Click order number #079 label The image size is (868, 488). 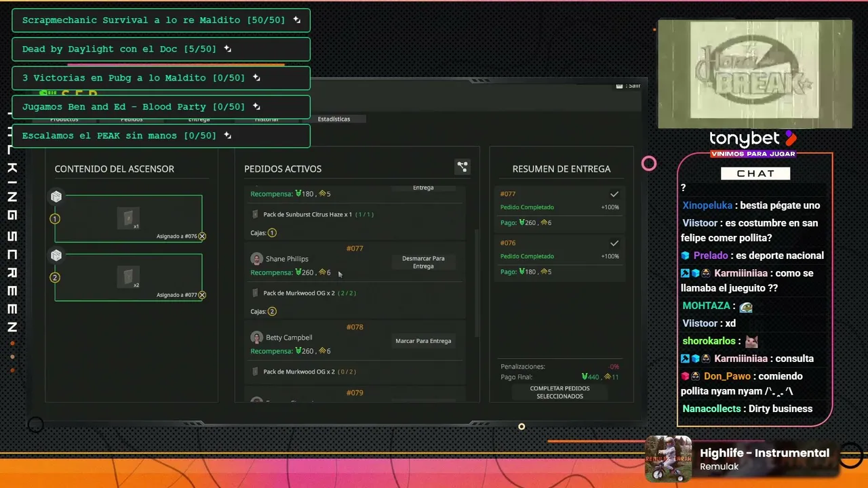(355, 392)
